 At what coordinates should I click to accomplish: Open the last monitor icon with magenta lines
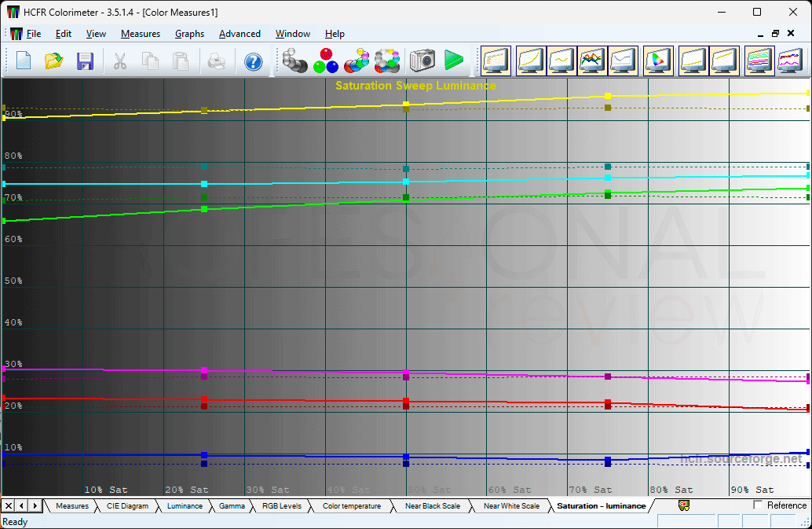pyautogui.click(x=790, y=61)
